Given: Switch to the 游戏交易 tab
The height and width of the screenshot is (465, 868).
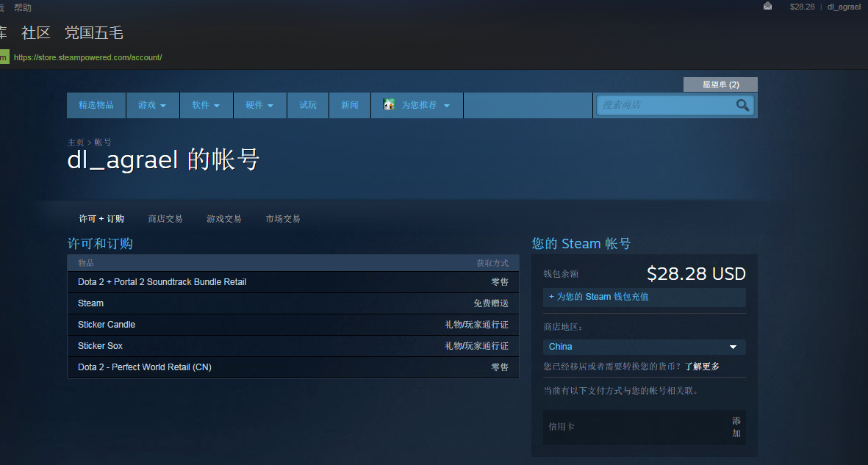Looking at the screenshot, I should 224,219.
